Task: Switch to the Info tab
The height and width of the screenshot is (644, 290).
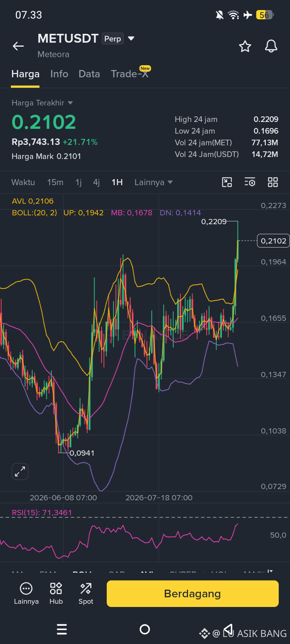Action: pos(59,74)
